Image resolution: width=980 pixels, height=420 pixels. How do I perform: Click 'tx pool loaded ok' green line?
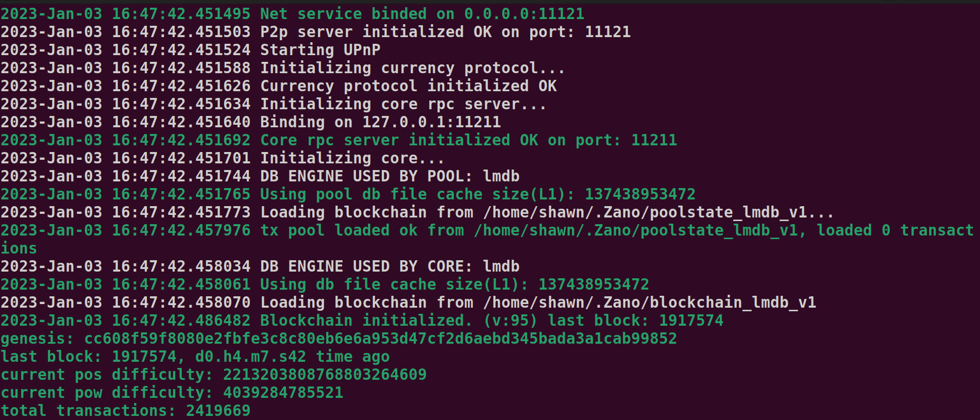(487, 239)
